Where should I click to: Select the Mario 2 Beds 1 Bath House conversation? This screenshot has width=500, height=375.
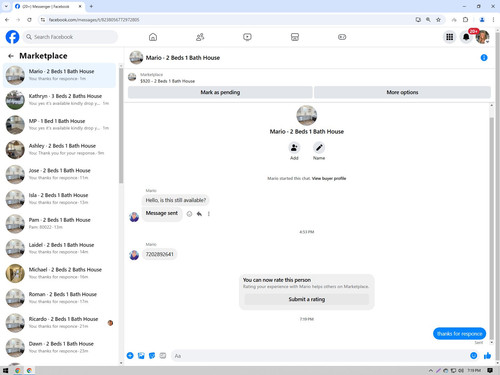(x=59, y=75)
